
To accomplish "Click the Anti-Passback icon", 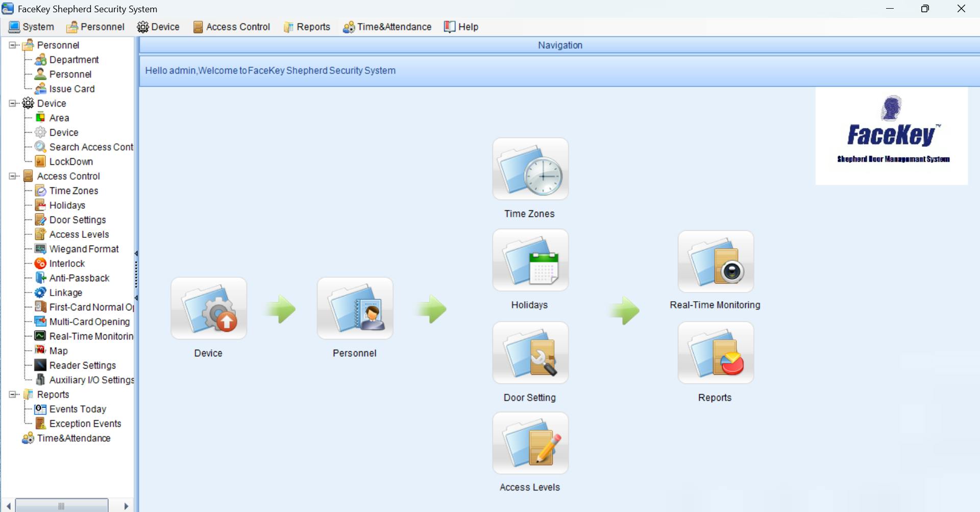I will point(40,278).
